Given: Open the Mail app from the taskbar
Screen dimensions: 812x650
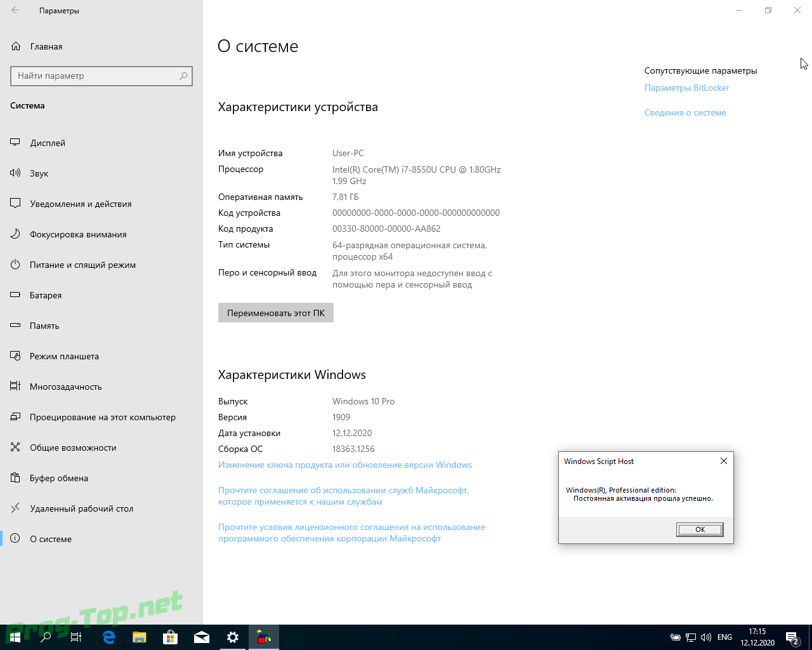Looking at the screenshot, I should (x=202, y=637).
